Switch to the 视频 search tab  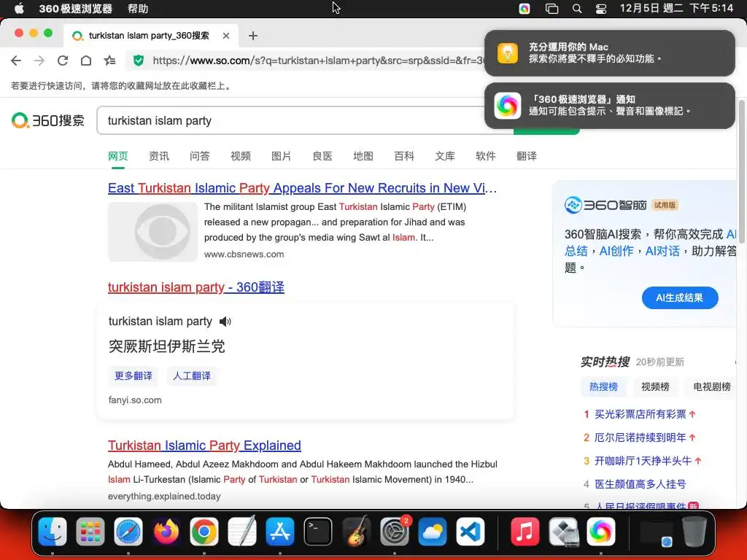click(241, 156)
